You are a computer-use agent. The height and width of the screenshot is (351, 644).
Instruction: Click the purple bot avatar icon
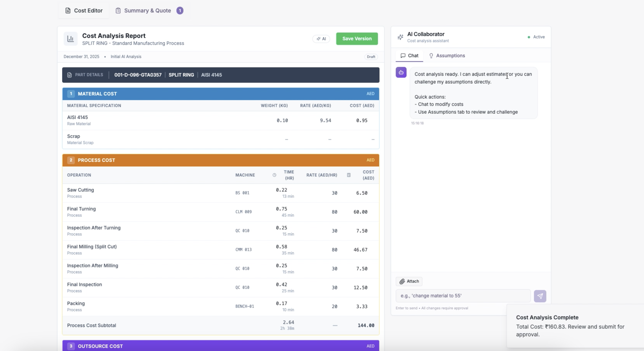401,73
